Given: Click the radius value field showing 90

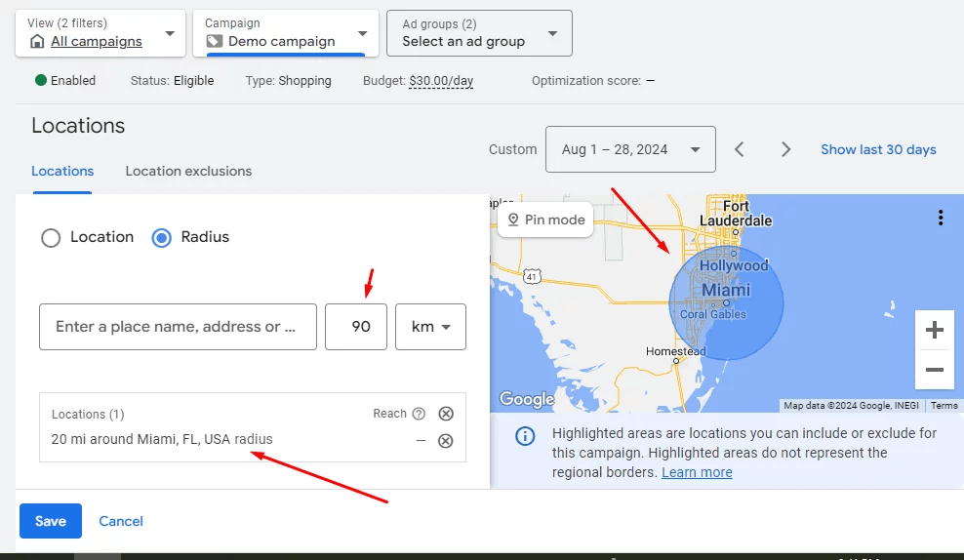Looking at the screenshot, I should 356,327.
